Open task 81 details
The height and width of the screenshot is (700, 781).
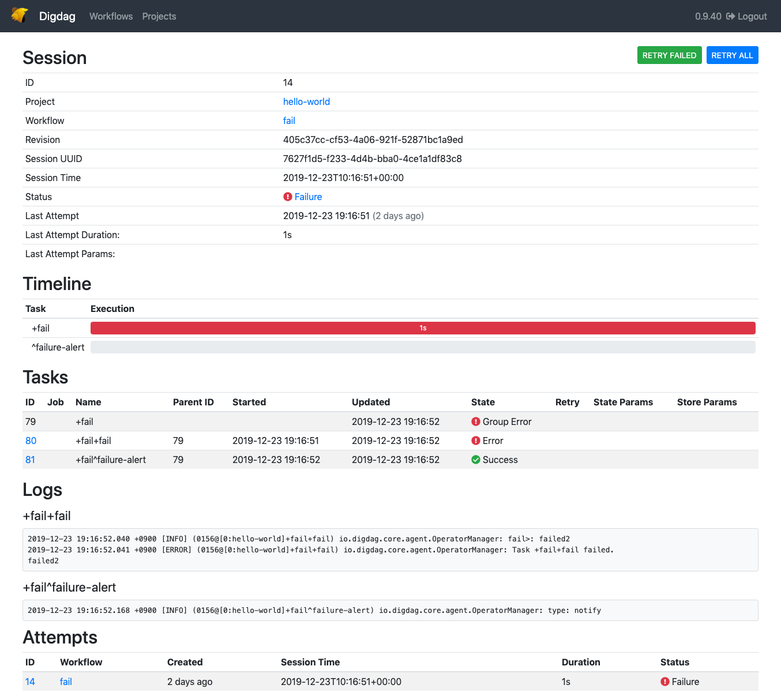tap(31, 460)
